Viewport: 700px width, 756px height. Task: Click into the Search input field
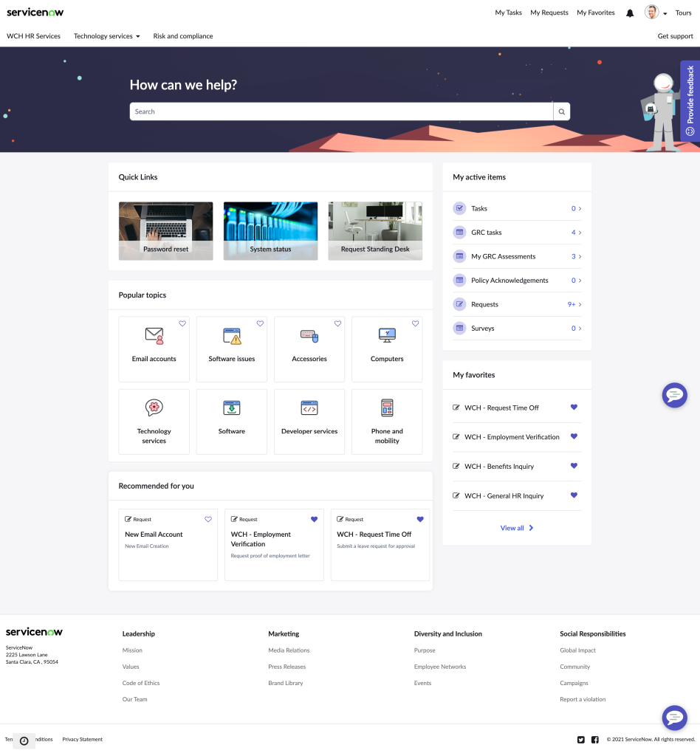click(341, 111)
